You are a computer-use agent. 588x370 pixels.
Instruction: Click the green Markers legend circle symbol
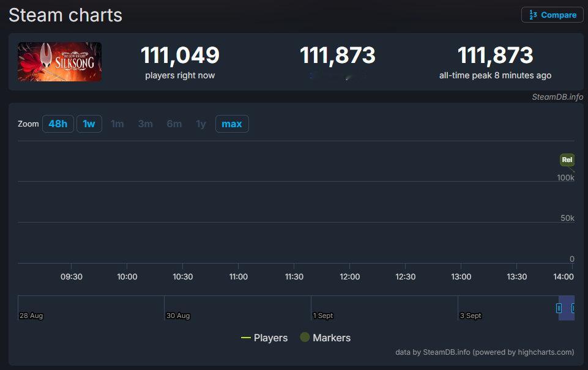[305, 337]
